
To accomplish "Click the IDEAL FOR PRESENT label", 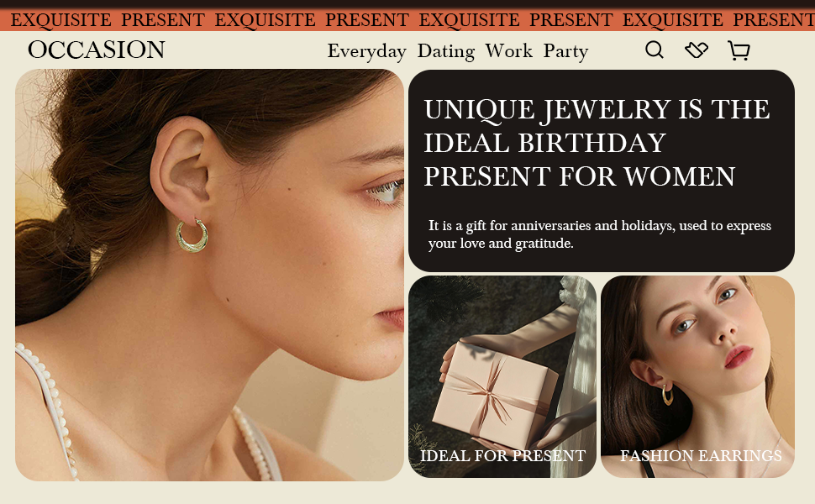I will [x=502, y=455].
